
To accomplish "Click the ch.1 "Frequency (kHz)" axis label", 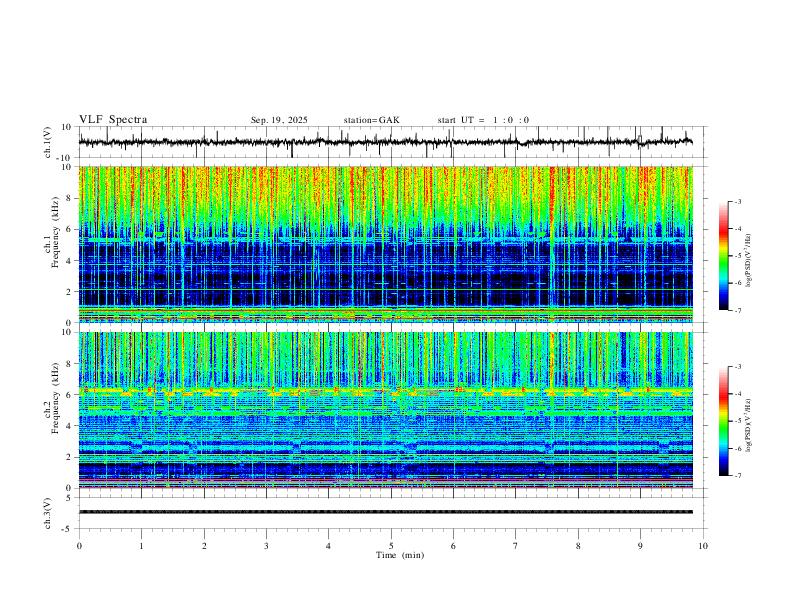I will pyautogui.click(x=55, y=232).
